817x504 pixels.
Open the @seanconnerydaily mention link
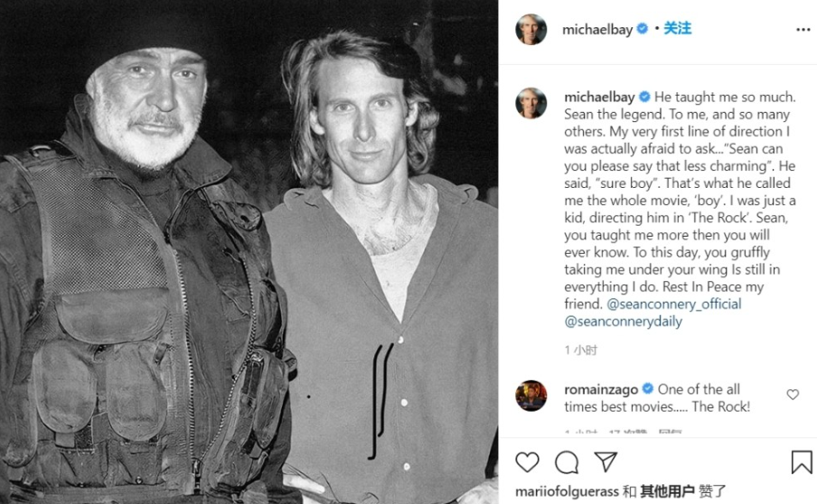click(x=624, y=322)
